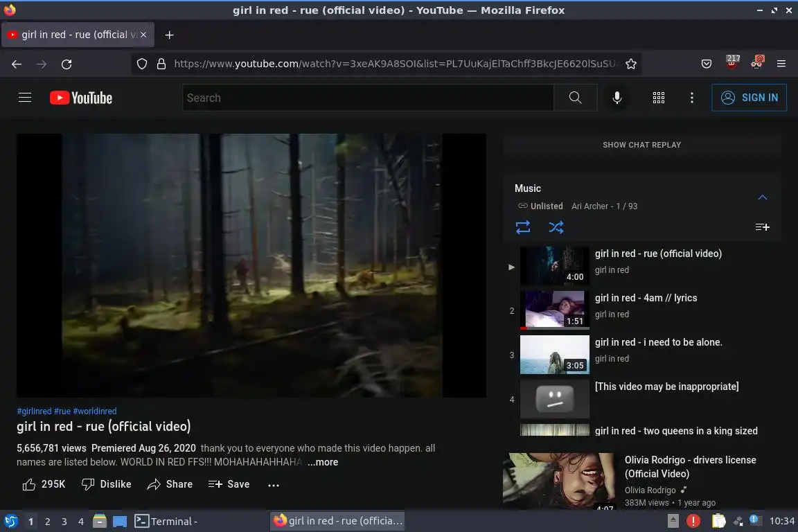Screen dimensions: 798x532
Task: Open the Pocket save icon
Action: (707, 64)
